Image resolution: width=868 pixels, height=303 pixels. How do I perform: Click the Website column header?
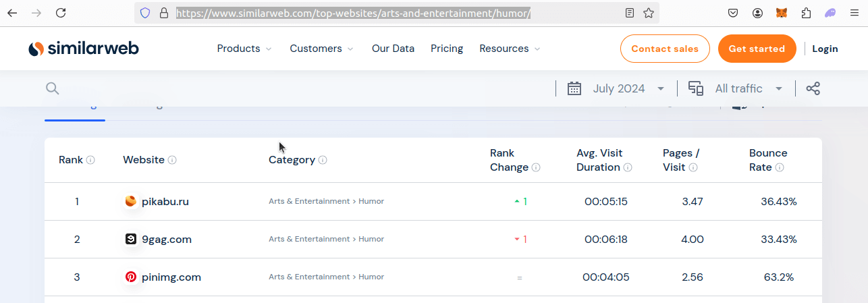click(x=144, y=160)
